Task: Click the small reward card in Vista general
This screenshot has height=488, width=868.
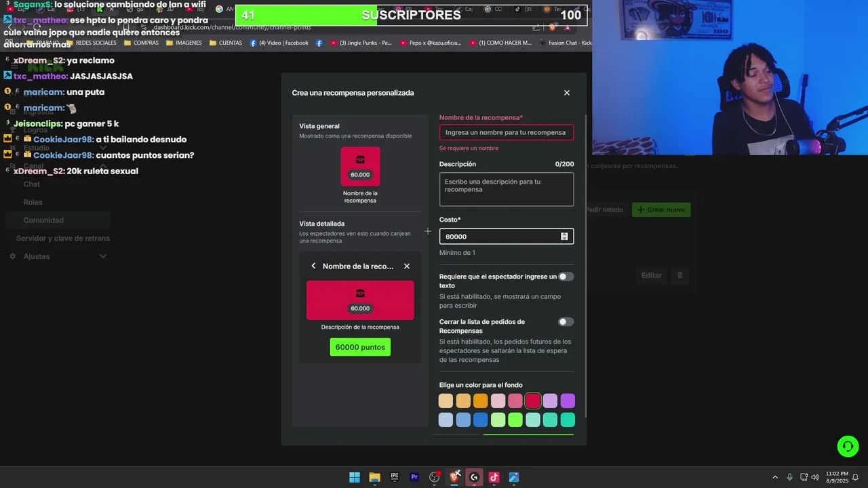Action: click(x=360, y=166)
